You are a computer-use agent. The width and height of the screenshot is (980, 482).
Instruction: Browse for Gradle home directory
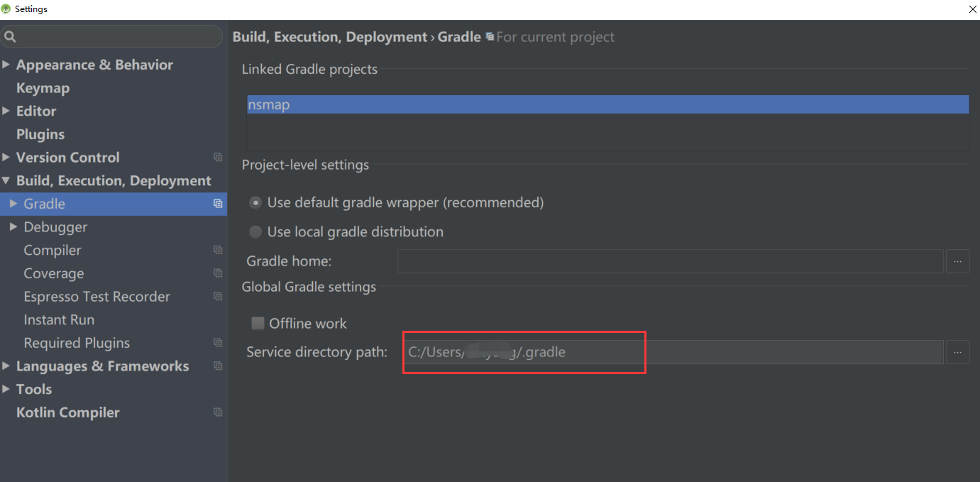957,261
